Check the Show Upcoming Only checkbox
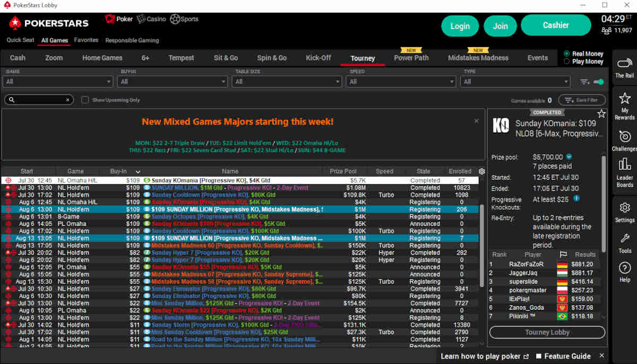This screenshot has height=364, width=637. pyautogui.click(x=85, y=100)
